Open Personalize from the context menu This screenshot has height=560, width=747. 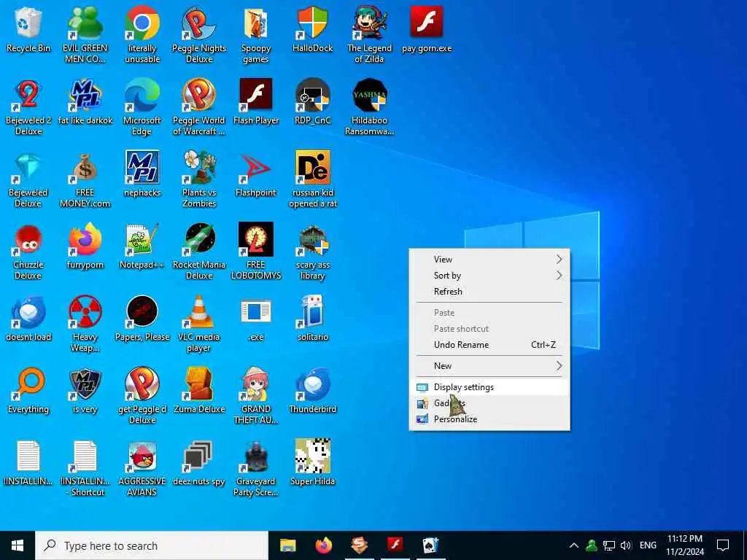tap(489, 419)
